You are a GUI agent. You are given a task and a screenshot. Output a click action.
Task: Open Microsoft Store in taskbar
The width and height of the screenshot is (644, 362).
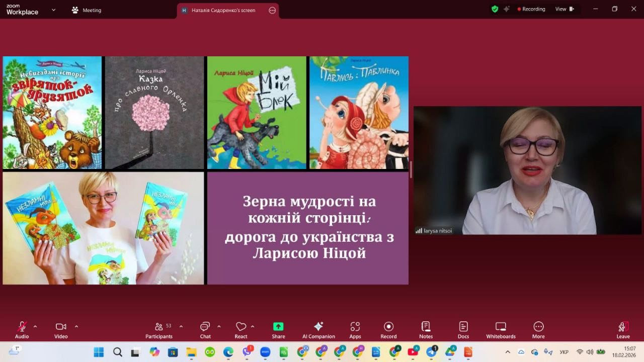[x=173, y=352]
